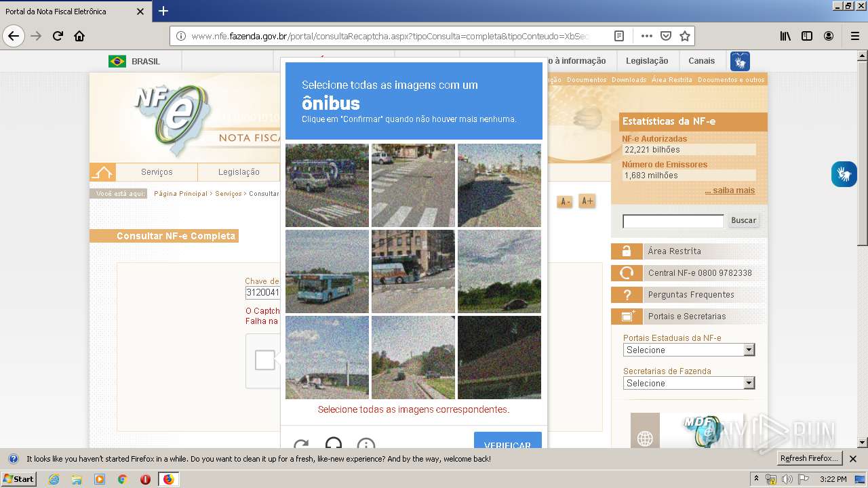Save page to Pocket
Image resolution: width=868 pixels, height=488 pixels.
pyautogui.click(x=666, y=36)
